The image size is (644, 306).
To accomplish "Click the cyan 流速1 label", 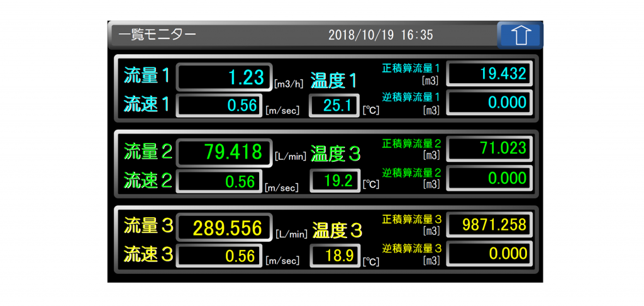I will (x=147, y=105).
